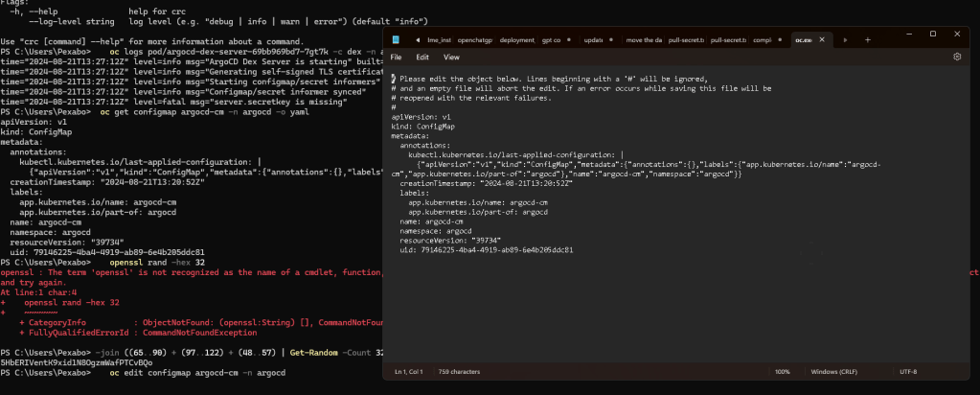Click 'apiVersion: v1' line in Notepad

420,117
